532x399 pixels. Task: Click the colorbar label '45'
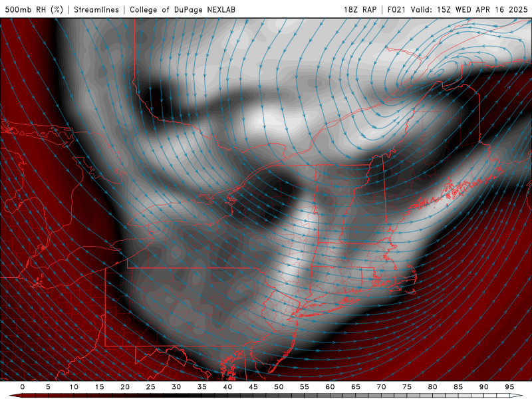coord(253,387)
